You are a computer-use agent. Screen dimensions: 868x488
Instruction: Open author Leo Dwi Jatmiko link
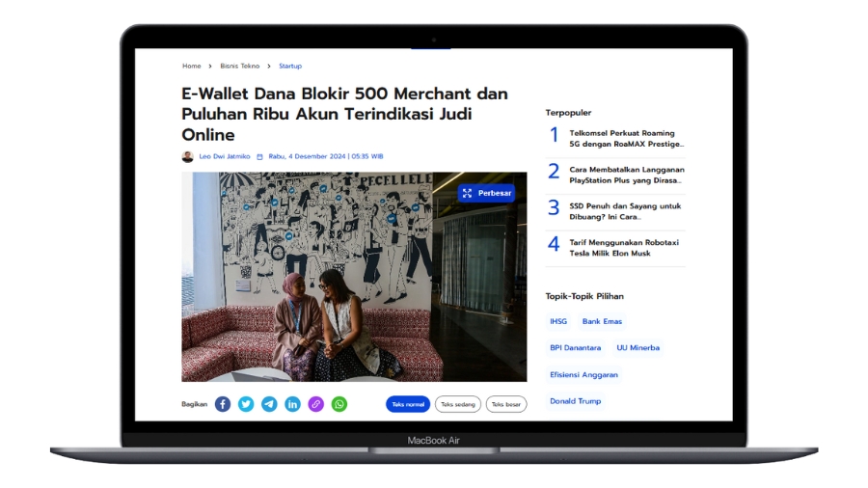pos(225,156)
